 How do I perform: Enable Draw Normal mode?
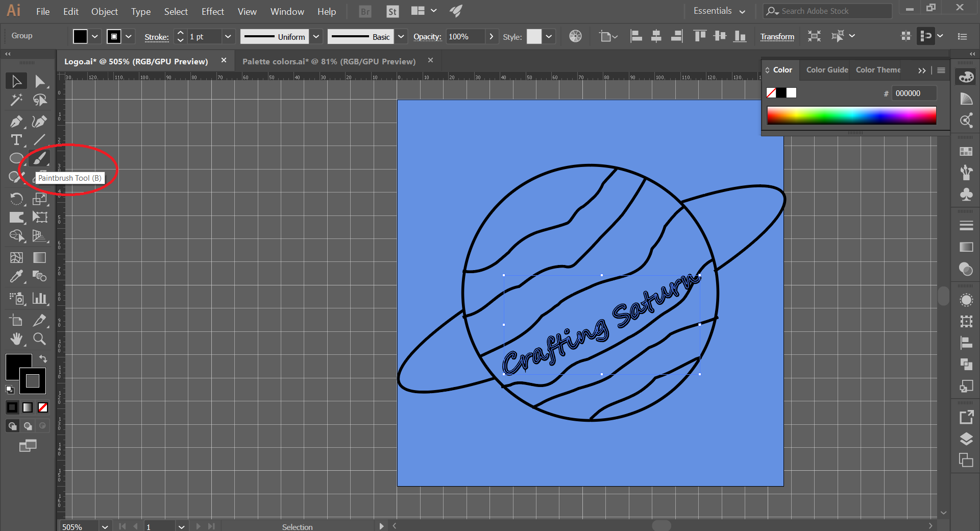[x=12, y=426]
